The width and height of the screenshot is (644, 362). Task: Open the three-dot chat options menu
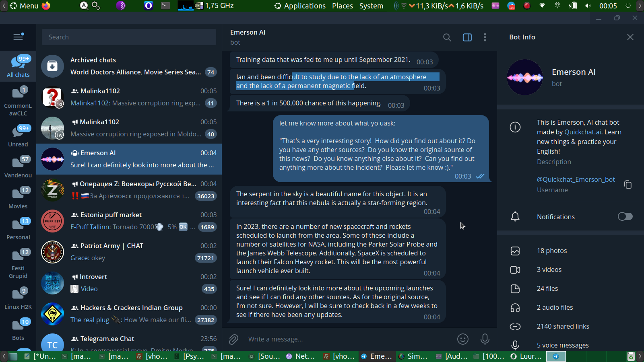point(485,37)
